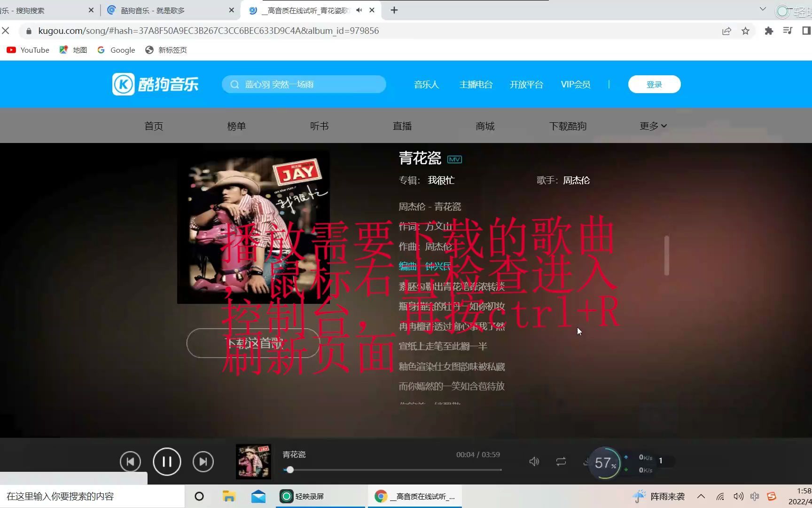Expand the 更多 navigation dropdown
The image size is (812, 508).
click(x=652, y=126)
